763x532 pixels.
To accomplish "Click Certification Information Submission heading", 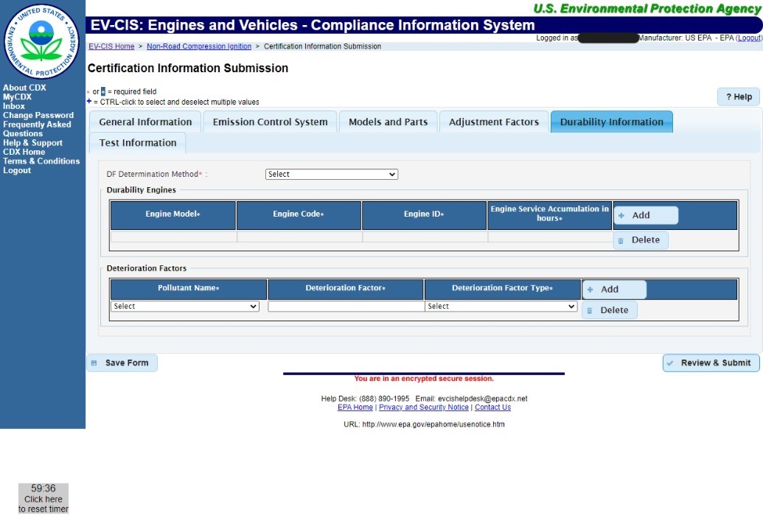I will click(x=188, y=68).
